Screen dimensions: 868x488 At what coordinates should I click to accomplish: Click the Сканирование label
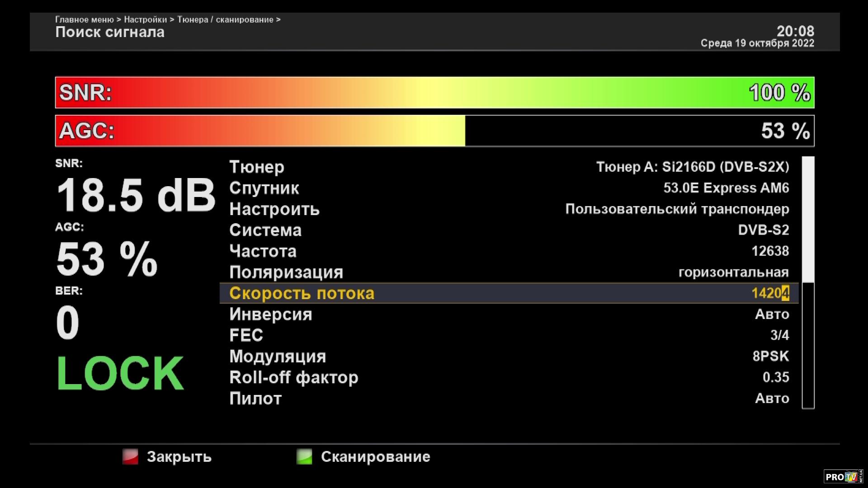click(x=375, y=457)
